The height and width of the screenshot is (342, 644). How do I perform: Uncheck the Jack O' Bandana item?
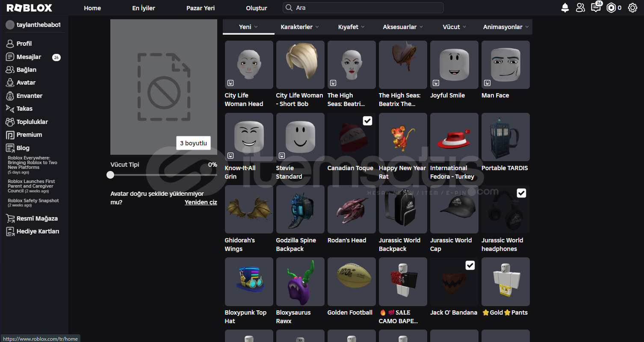point(470,265)
